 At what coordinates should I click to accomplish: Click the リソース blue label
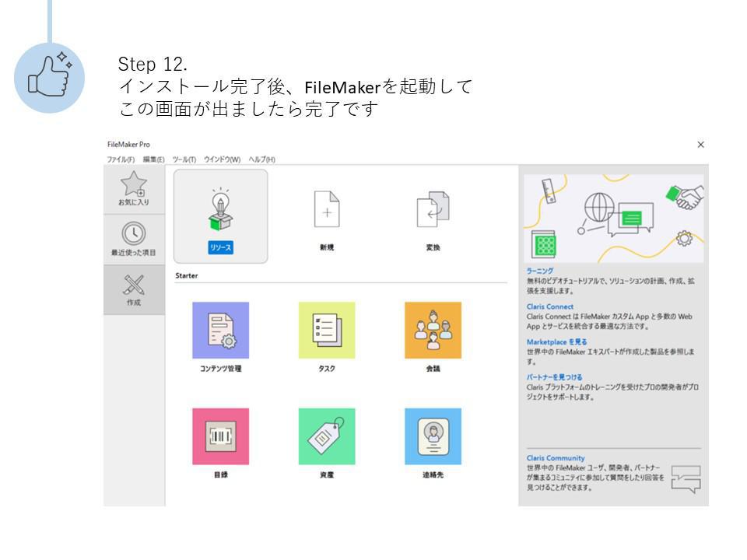pos(220,247)
